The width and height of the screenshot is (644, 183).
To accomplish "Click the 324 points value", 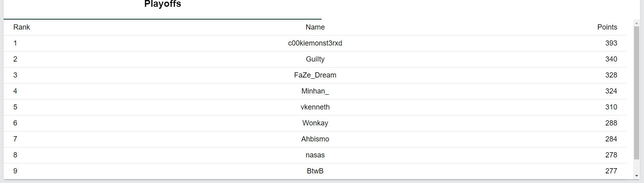I will 611,91.
